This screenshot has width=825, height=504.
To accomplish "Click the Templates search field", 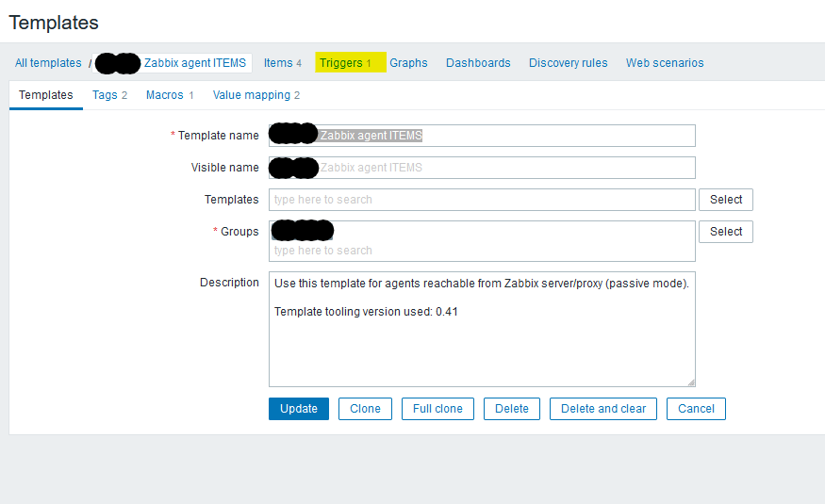I will click(482, 200).
